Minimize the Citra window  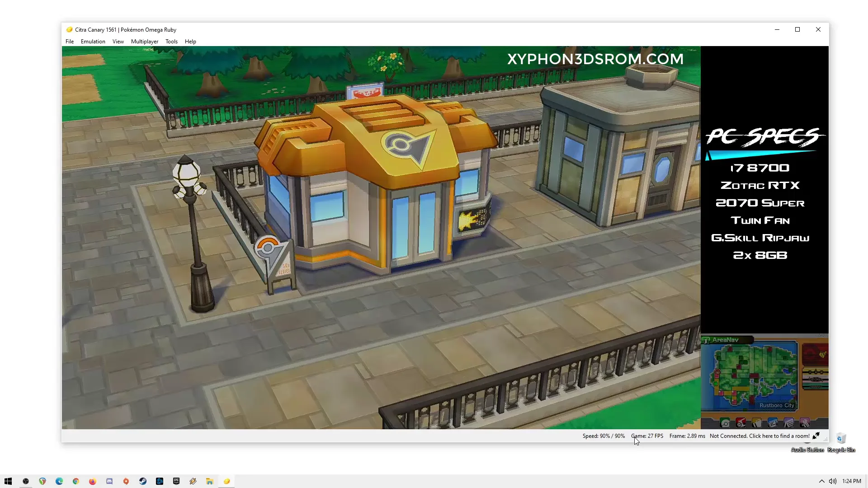777,29
